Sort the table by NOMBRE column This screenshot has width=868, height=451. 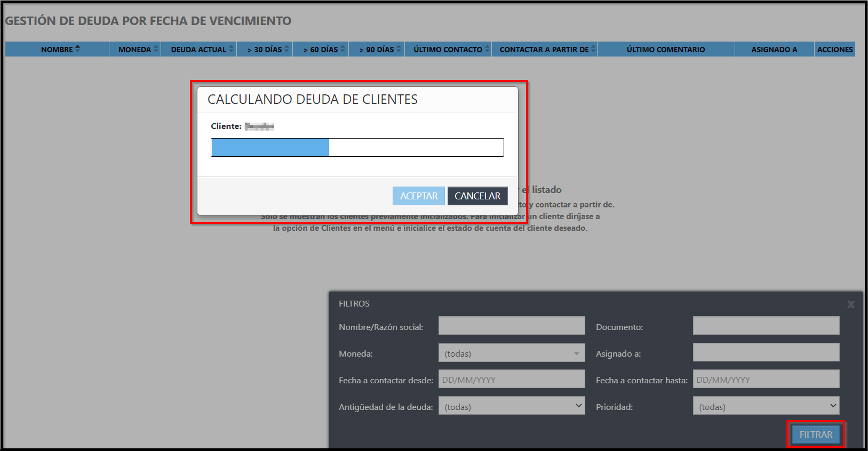(x=57, y=49)
